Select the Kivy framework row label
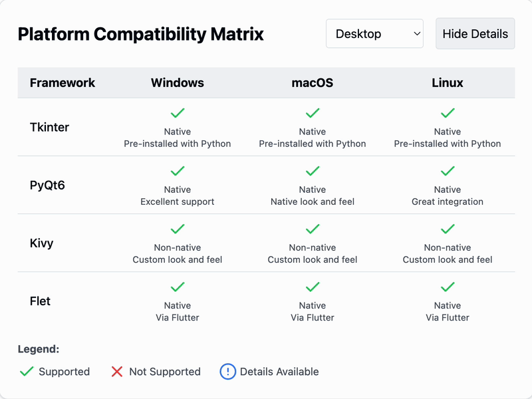The image size is (532, 399). [42, 243]
